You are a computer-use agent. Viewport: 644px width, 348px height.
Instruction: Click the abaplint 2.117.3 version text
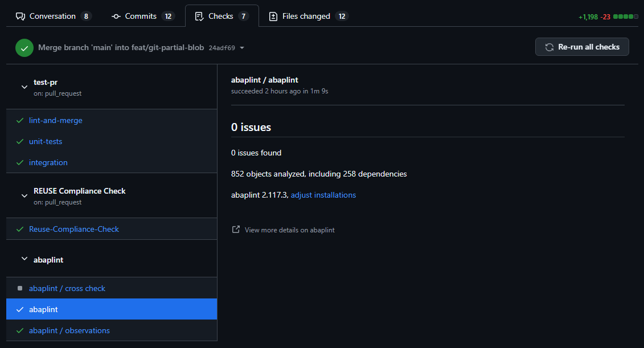[x=260, y=195]
